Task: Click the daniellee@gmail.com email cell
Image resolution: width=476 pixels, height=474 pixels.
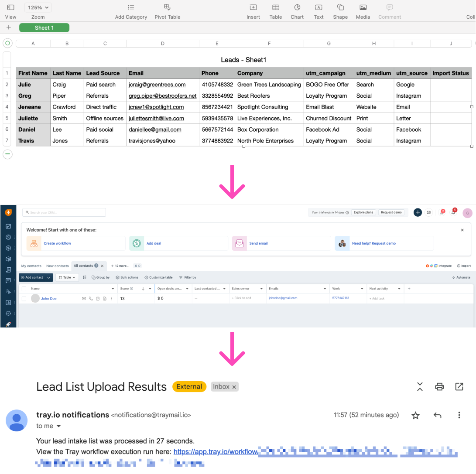Action: pos(163,130)
